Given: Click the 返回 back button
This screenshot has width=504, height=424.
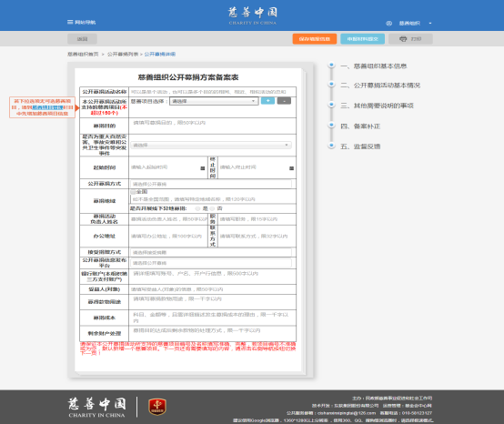Looking at the screenshot, I should click(x=82, y=39).
